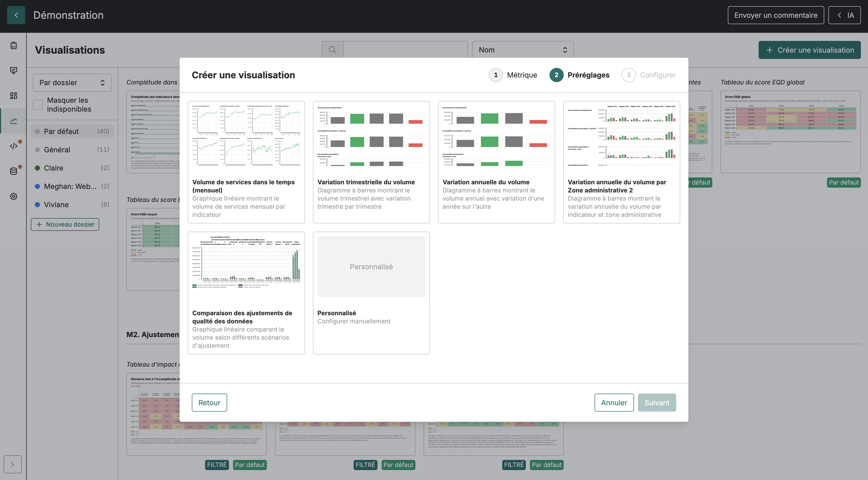Click the Nouveau dossier button
This screenshot has width=868, height=480.
65,224
